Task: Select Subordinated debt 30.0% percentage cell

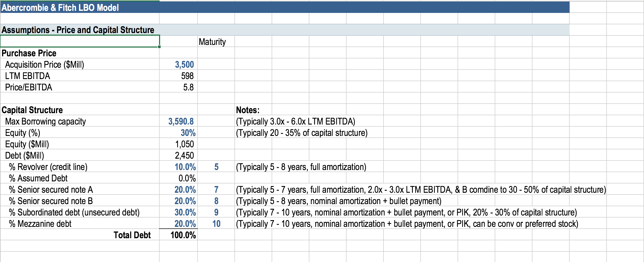Action: (x=178, y=212)
